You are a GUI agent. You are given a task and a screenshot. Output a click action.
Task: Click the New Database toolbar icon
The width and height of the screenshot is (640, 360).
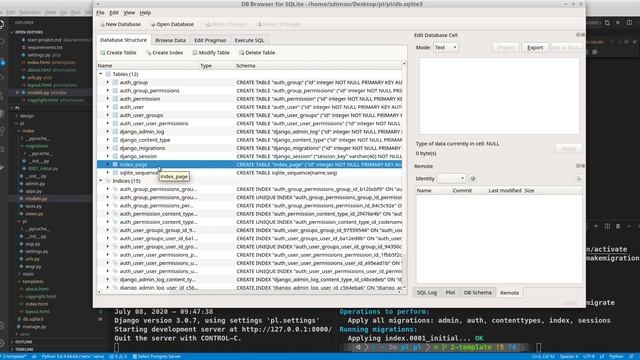click(x=102, y=24)
